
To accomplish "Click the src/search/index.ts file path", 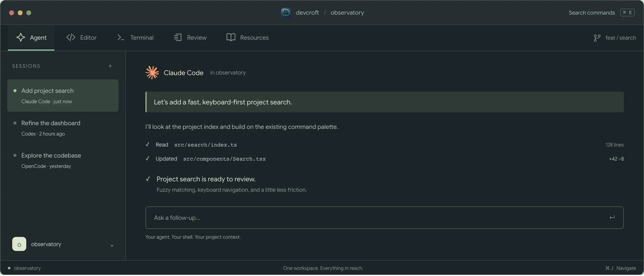I will coord(206,145).
